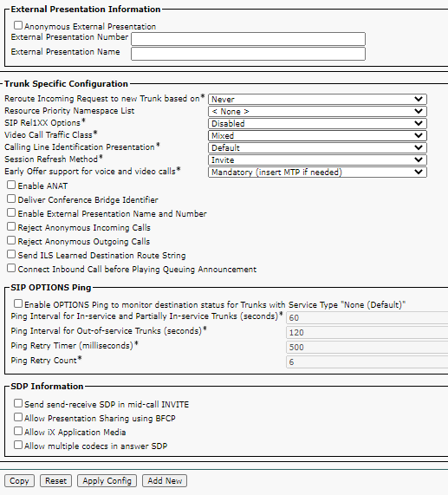
Task: Tick Allow iX Application Media
Action: click(18, 431)
